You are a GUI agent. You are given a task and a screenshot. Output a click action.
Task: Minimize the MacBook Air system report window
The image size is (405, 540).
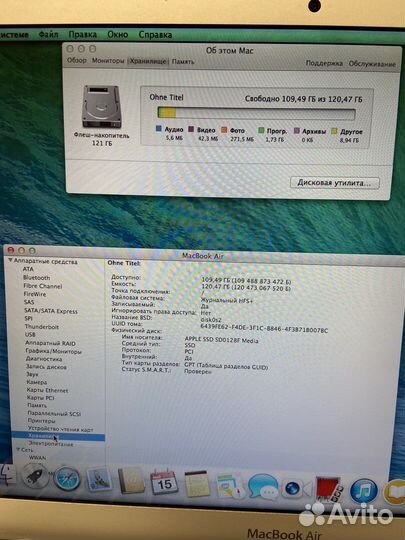click(x=21, y=250)
